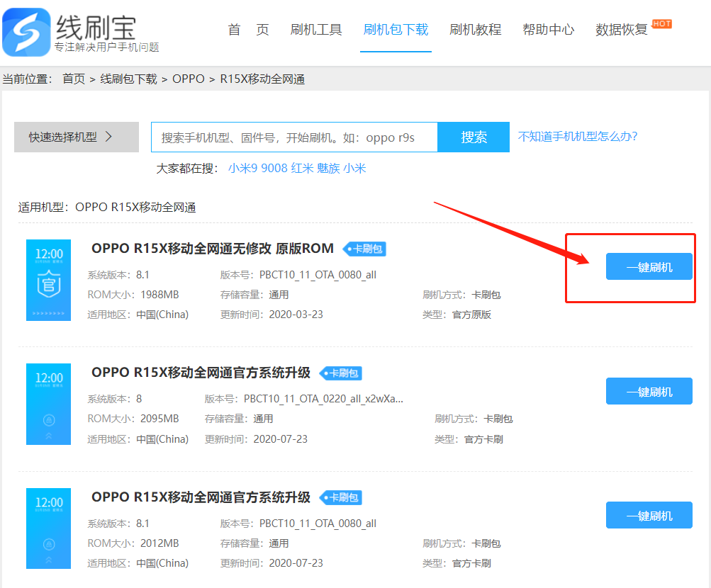Expand 快速选择机型 selector
The image size is (711, 588).
point(76,137)
